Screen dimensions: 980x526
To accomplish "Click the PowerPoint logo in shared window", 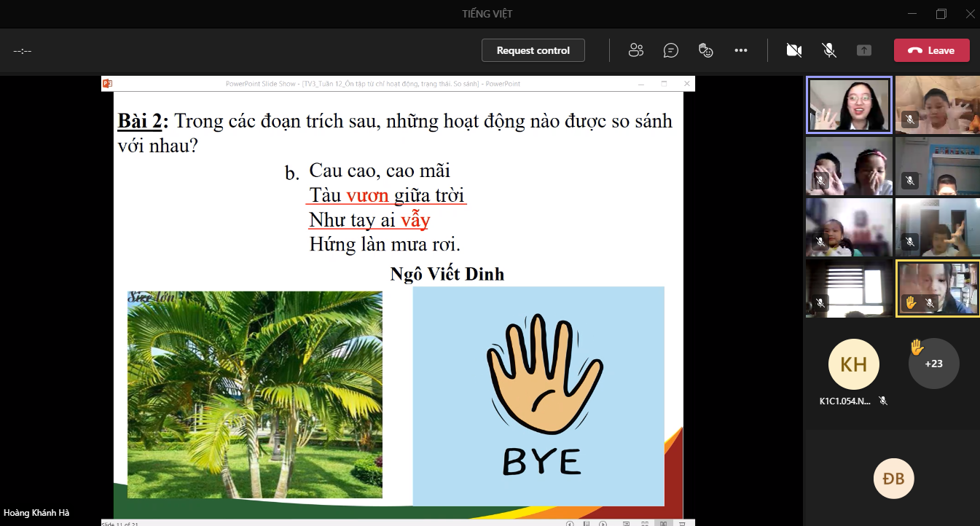I will (107, 84).
